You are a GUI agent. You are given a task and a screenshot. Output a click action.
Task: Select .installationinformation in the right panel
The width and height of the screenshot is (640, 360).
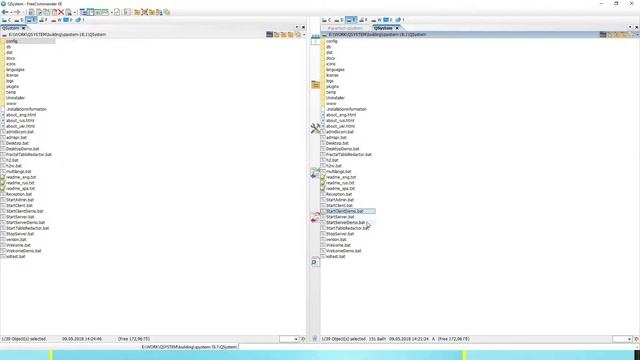(x=347, y=109)
